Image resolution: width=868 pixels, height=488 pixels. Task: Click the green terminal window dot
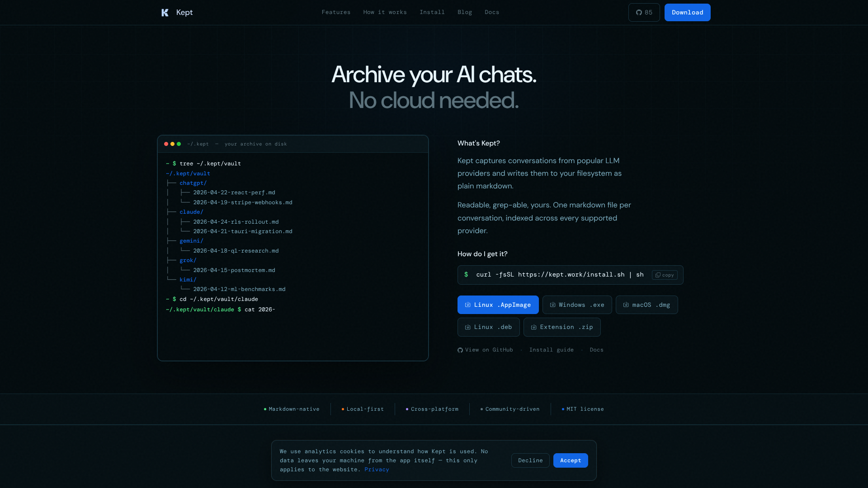click(179, 144)
